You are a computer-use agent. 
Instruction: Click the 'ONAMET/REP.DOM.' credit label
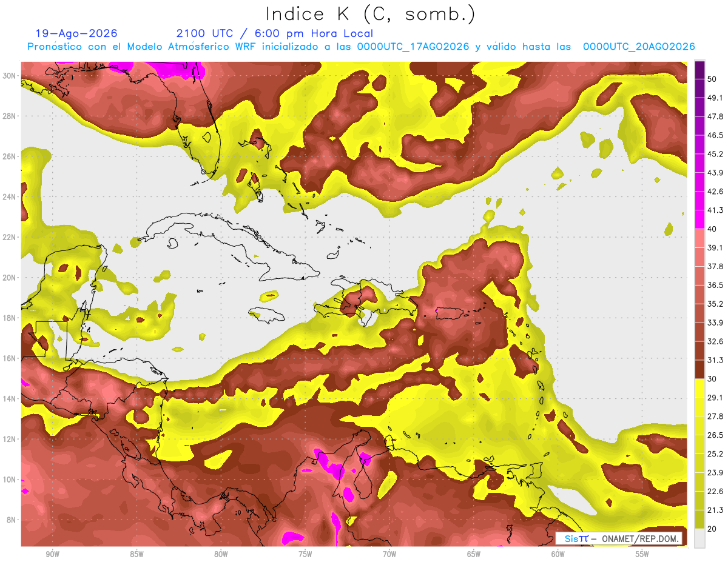641,538
